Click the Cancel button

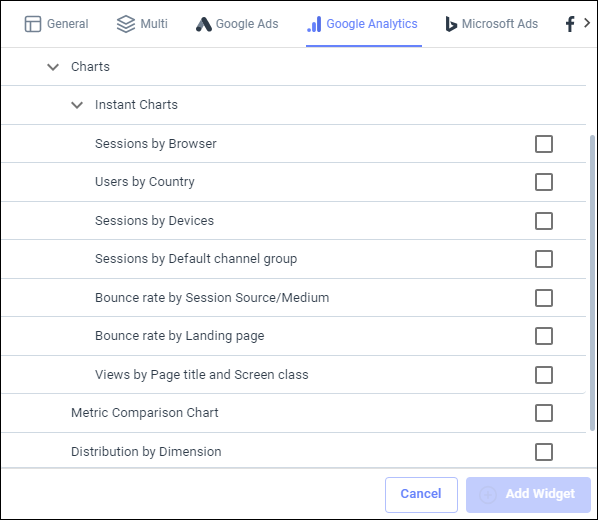click(x=421, y=494)
